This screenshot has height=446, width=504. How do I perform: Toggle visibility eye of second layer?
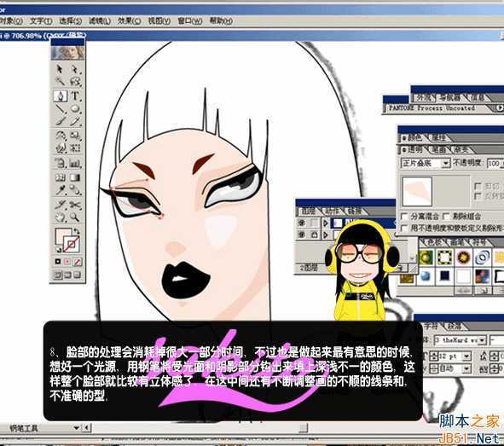301,235
